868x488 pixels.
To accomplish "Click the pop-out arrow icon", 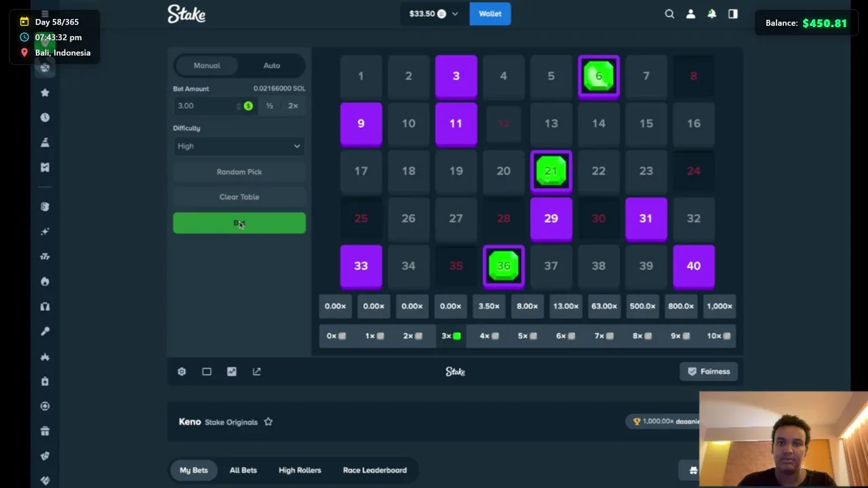I will (x=257, y=371).
